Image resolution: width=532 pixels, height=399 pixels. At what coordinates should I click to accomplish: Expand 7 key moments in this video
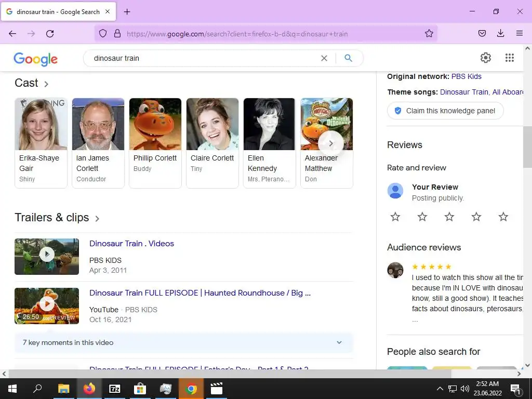click(184, 343)
